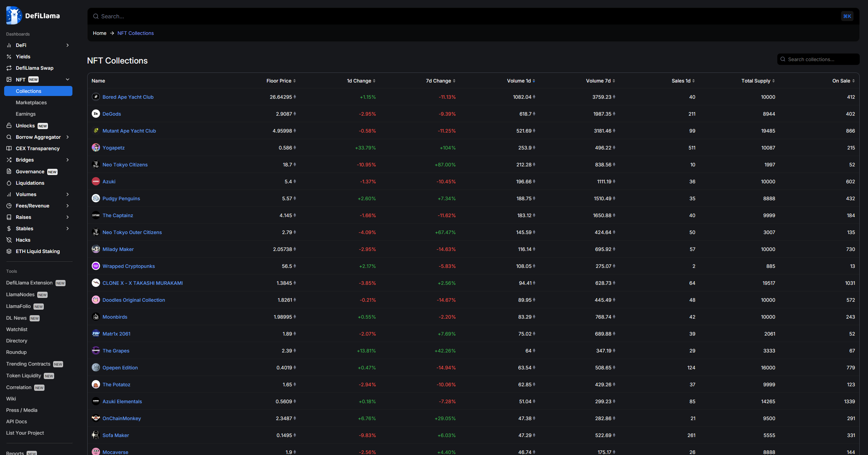Screen dimensions: 868x455
Task: Click the Pudgy Penguins avatar icon
Action: pos(96,199)
